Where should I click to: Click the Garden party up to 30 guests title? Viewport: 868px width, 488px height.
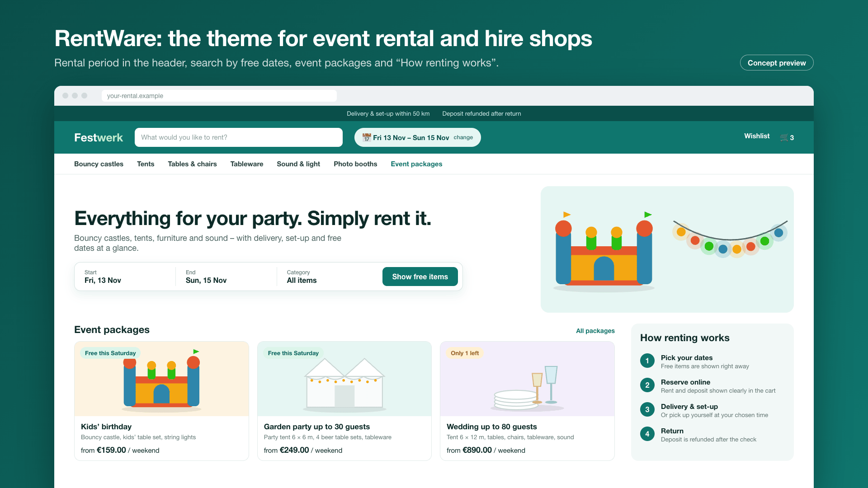click(317, 427)
